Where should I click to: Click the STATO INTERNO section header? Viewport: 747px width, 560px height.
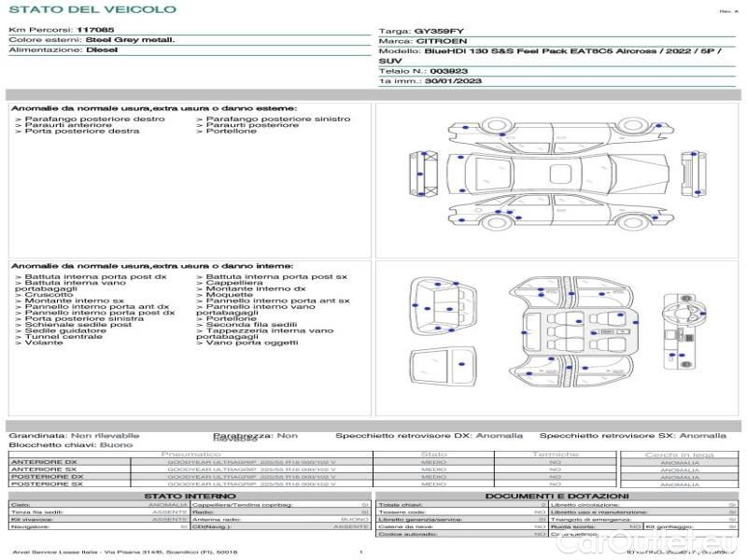click(190, 496)
